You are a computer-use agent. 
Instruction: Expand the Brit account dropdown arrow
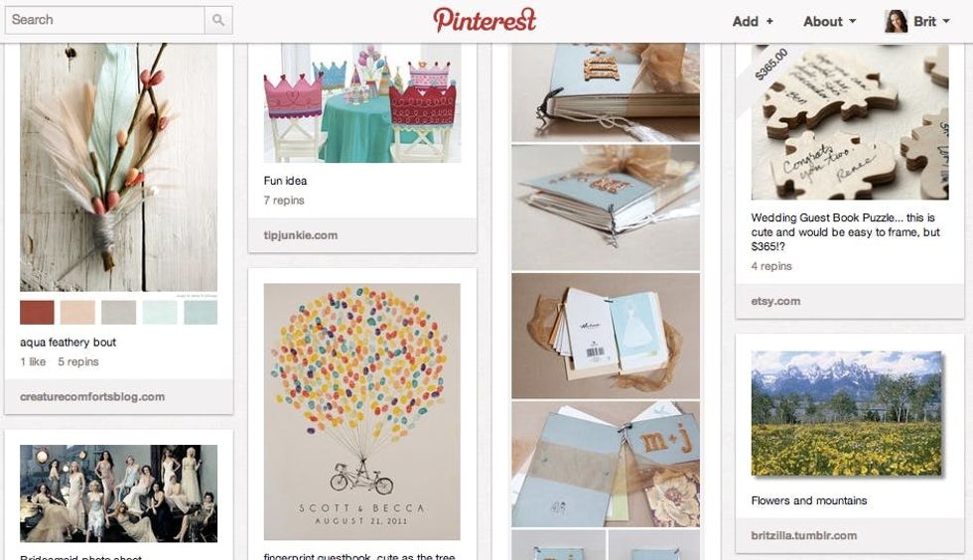click(946, 21)
